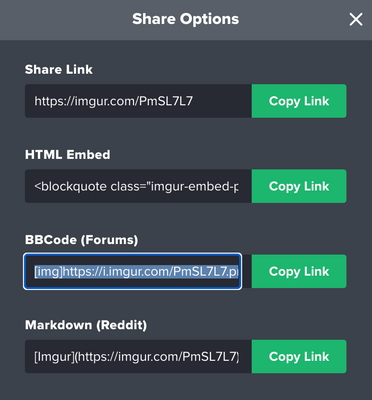Click the Markdown (Reddit) heading label
Viewport: 372px width, 400px height.
[x=86, y=325]
